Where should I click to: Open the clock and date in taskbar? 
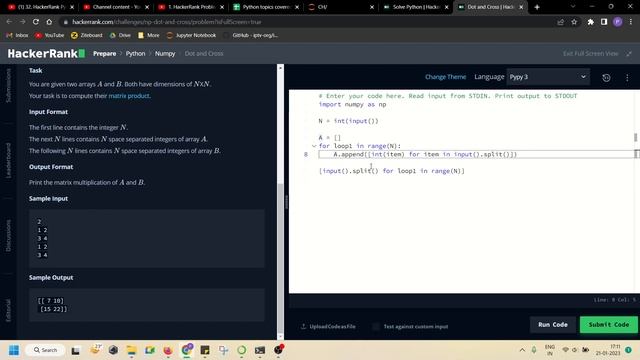(608, 350)
